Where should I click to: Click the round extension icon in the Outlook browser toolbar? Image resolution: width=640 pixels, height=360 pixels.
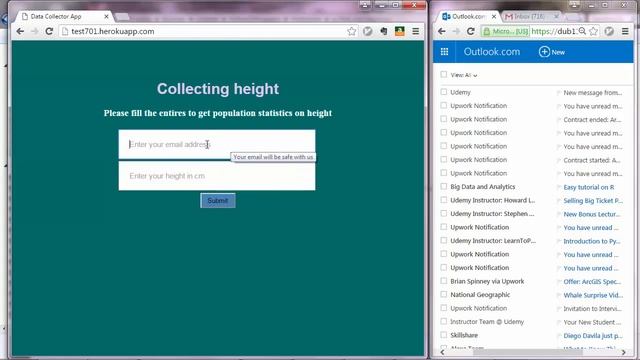pyautogui.click(x=609, y=31)
